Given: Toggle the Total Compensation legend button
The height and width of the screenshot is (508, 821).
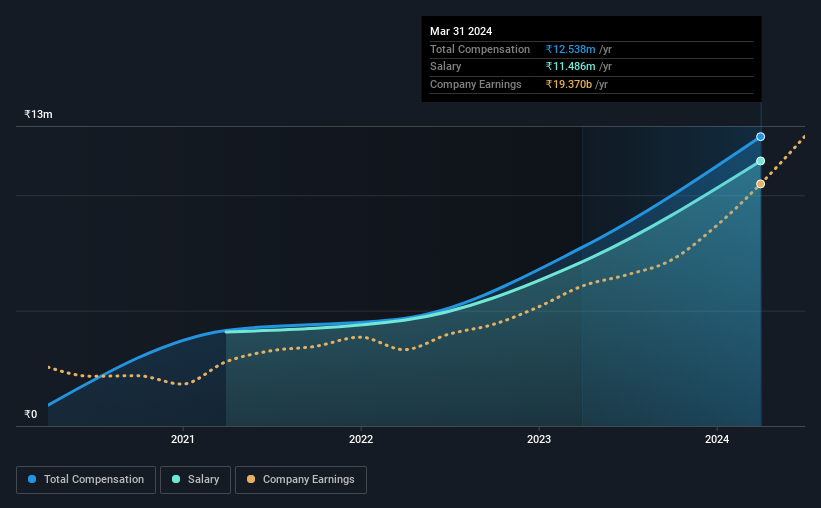Looking at the screenshot, I should pyautogui.click(x=86, y=480).
